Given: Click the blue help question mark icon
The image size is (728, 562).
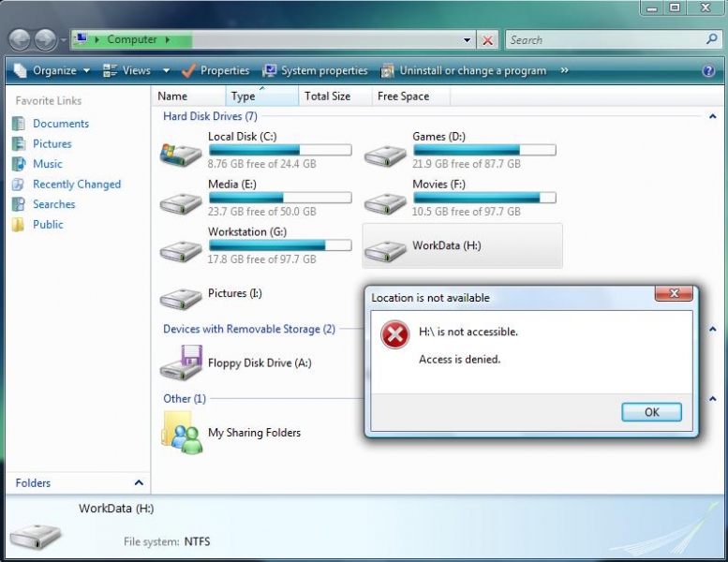Looking at the screenshot, I should click(708, 71).
